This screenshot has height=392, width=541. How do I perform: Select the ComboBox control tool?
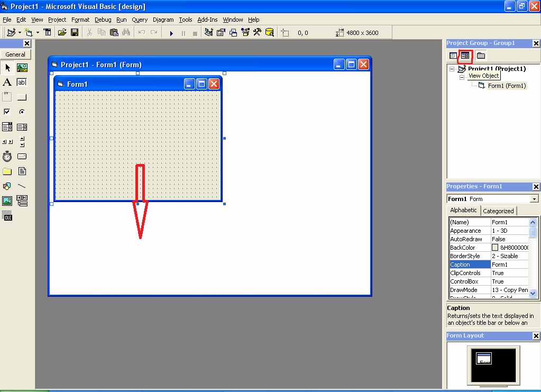7,126
